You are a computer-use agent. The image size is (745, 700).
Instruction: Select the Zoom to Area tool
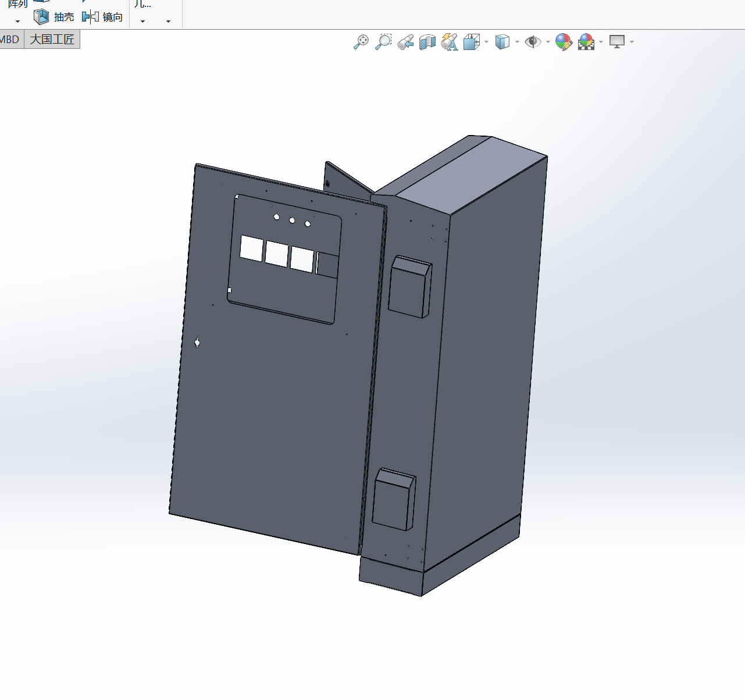(383, 42)
